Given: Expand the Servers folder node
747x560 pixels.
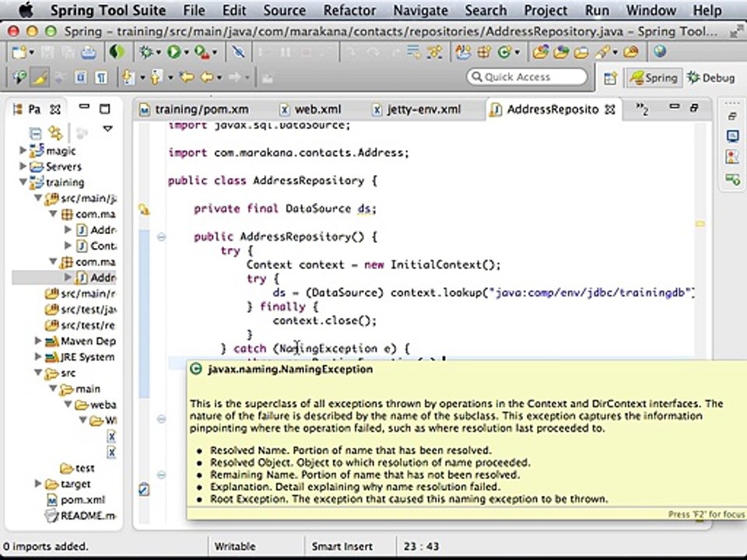Looking at the screenshot, I should coord(23,166).
